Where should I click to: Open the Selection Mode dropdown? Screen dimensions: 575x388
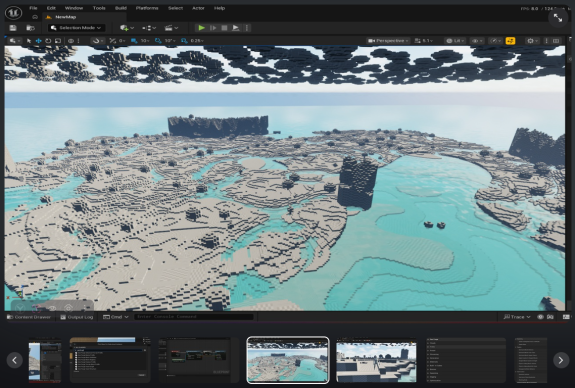coord(76,28)
